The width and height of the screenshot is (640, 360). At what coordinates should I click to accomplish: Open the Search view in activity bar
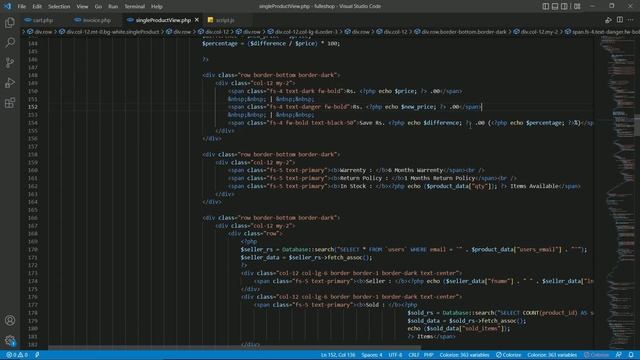tap(10, 42)
